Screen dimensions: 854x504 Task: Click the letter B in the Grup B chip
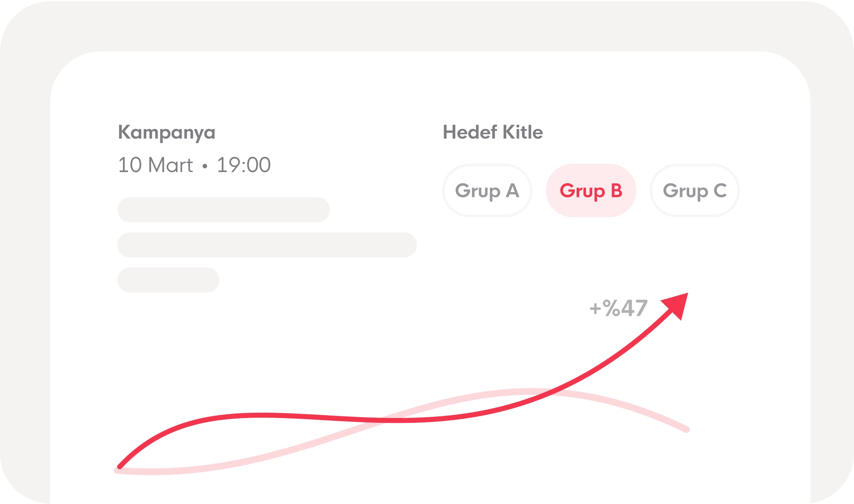(x=616, y=191)
